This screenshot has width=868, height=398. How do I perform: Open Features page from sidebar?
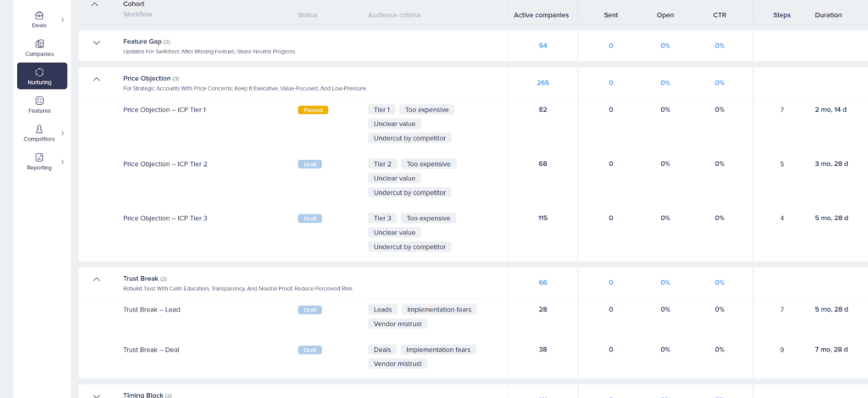coord(40,104)
